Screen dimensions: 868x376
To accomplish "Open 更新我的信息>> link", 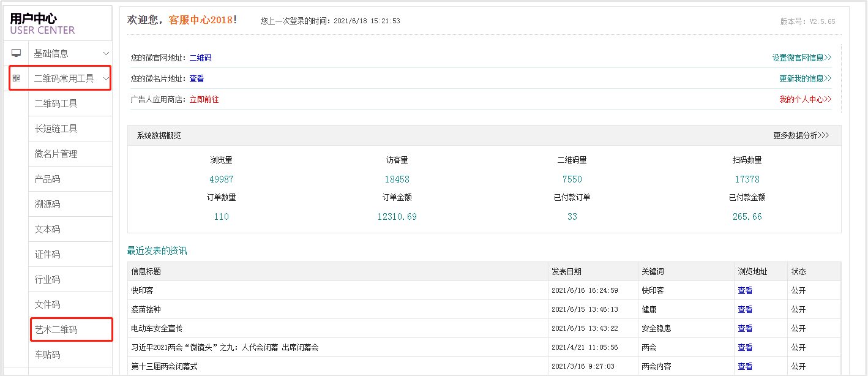I will (x=805, y=78).
